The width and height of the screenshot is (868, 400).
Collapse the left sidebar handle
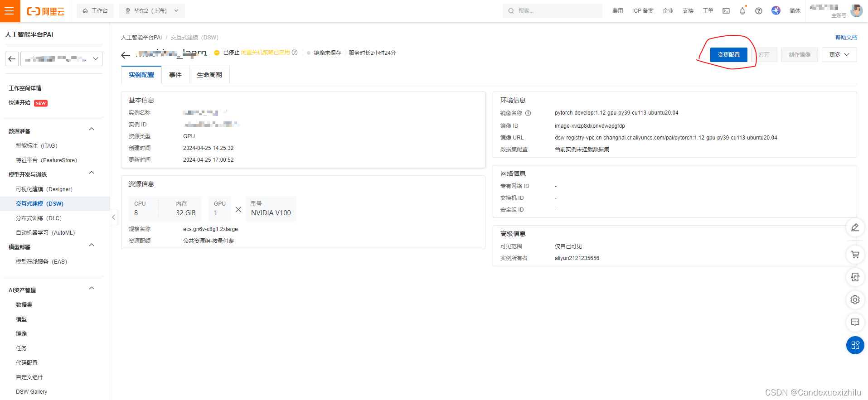[x=113, y=217]
